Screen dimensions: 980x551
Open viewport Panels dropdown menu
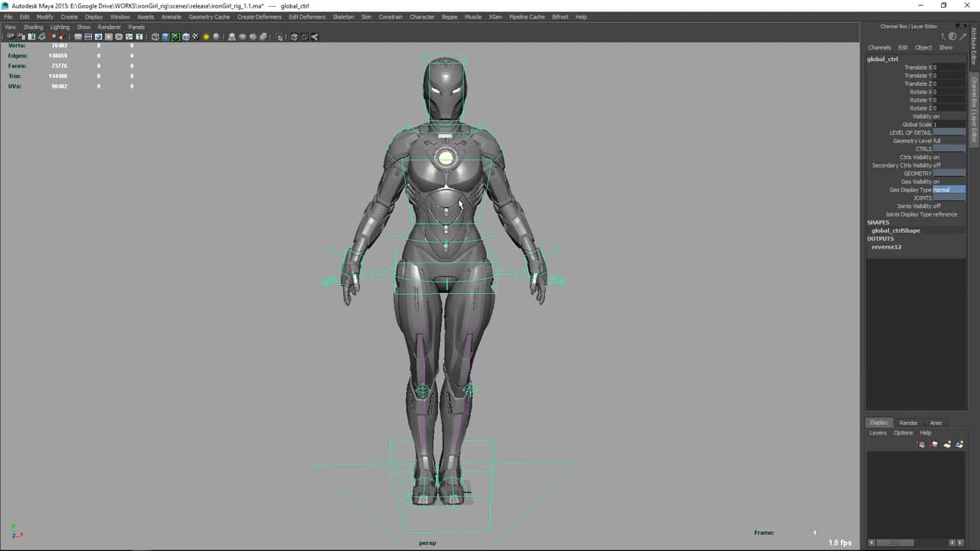tap(136, 27)
